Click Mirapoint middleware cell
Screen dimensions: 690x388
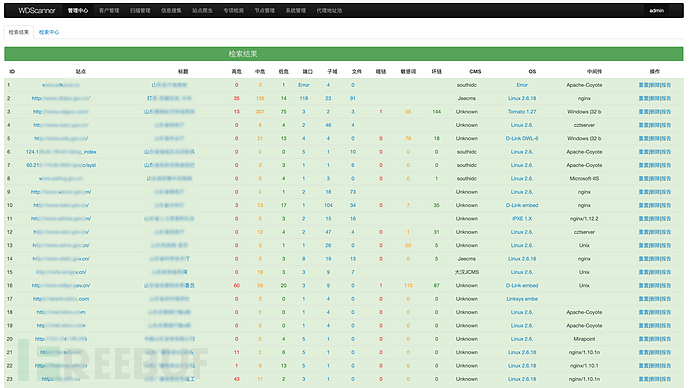(584, 339)
